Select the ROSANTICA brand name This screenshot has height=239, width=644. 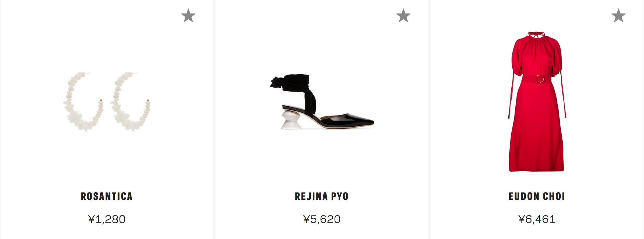107,196
